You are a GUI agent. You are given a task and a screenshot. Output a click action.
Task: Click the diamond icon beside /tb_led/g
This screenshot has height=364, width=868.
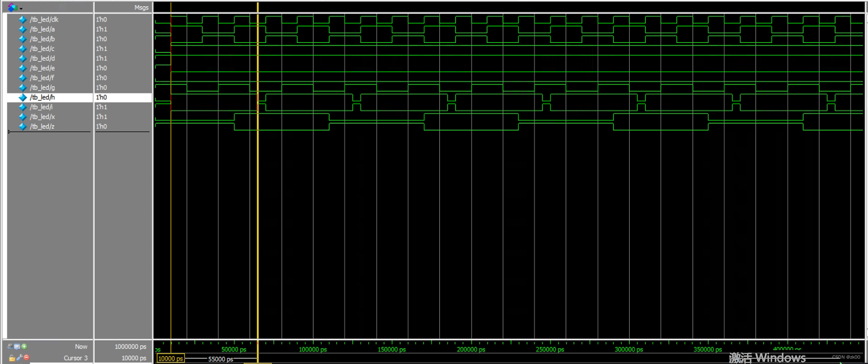point(23,88)
